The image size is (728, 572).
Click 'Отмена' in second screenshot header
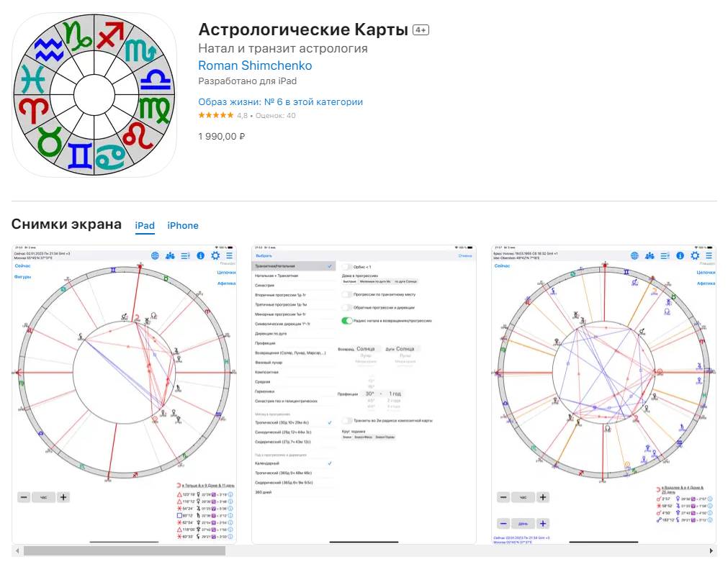click(464, 255)
